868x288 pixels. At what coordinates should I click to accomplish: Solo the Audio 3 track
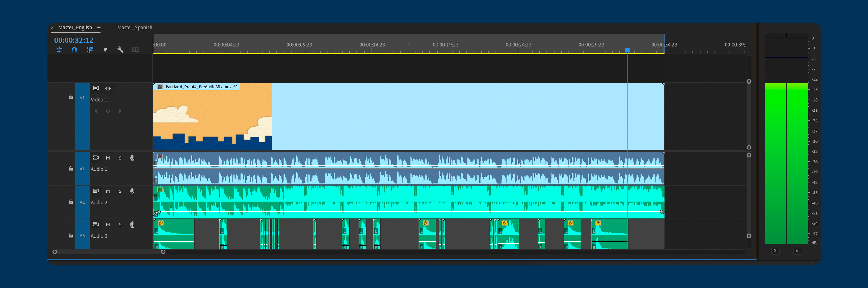pos(120,225)
